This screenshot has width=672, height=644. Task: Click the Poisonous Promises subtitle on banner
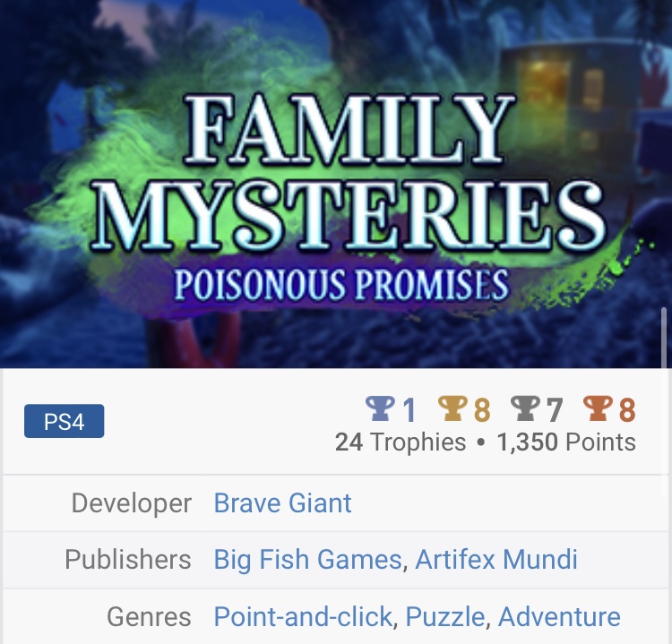click(340, 285)
